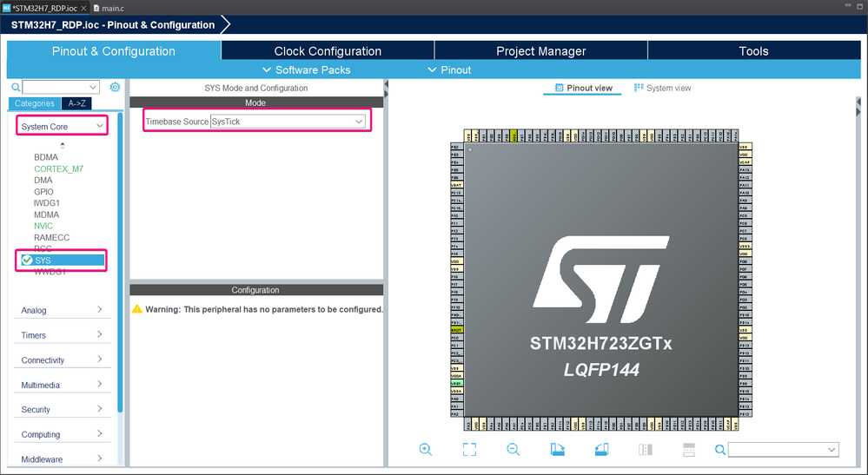Select Pinout & Configuration tab
Image resolution: width=868 pixels, height=475 pixels.
pyautogui.click(x=114, y=51)
